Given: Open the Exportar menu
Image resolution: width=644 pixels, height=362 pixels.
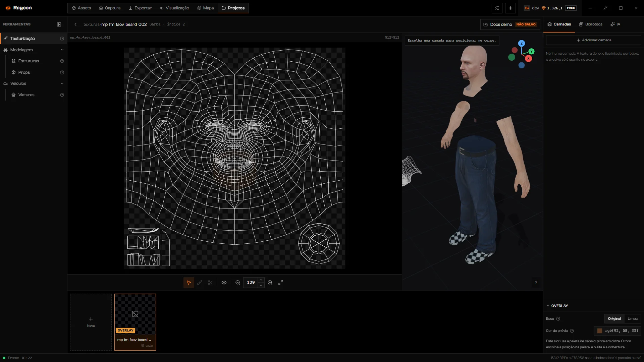Looking at the screenshot, I should coord(140,8).
